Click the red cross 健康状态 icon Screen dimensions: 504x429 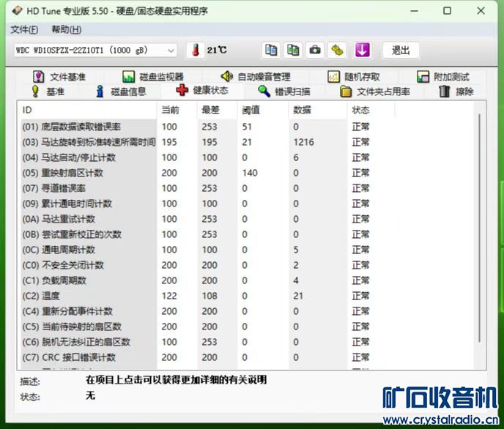point(182,90)
